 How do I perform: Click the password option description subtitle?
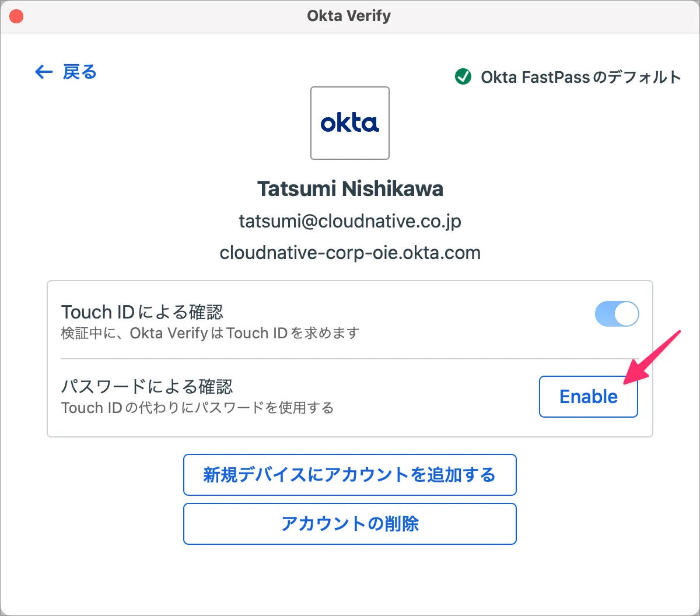point(197,407)
